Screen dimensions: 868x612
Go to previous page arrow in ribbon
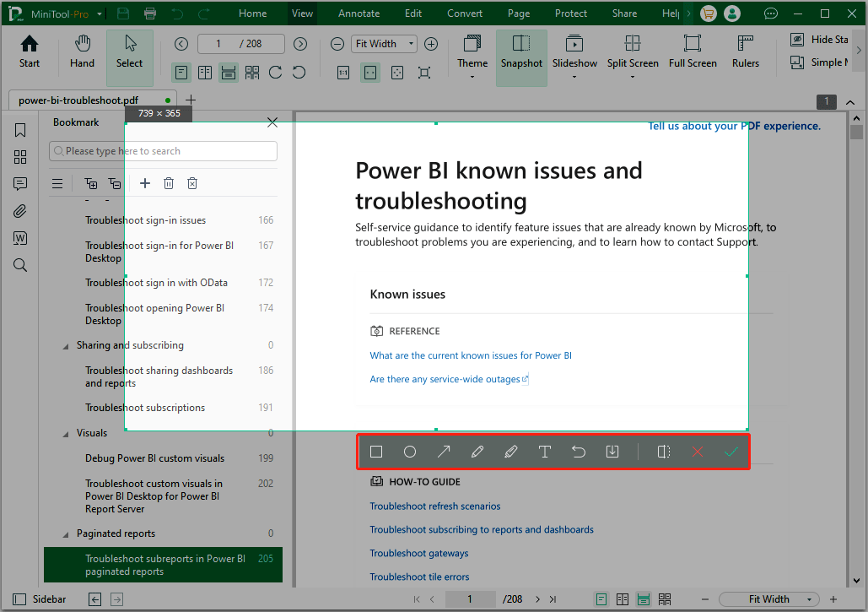(181, 44)
